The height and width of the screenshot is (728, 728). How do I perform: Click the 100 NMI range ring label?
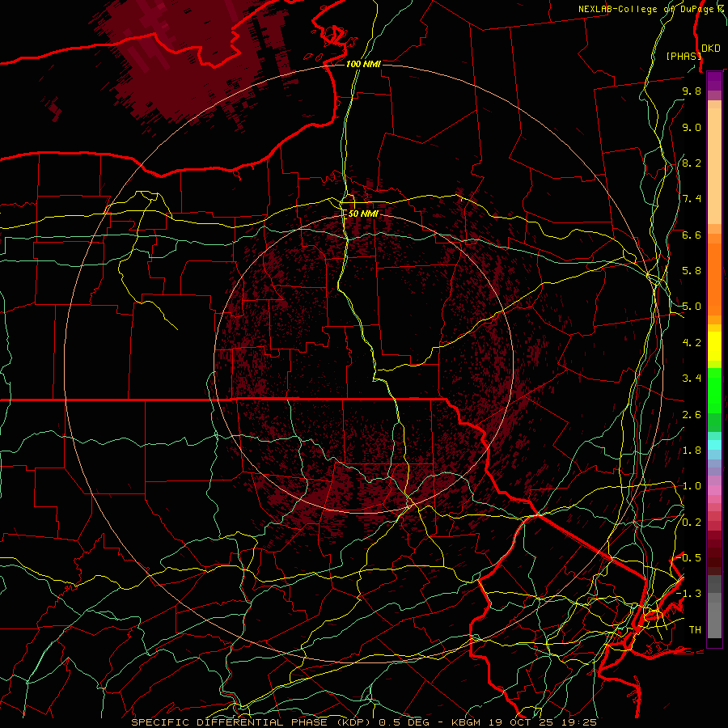(363, 64)
